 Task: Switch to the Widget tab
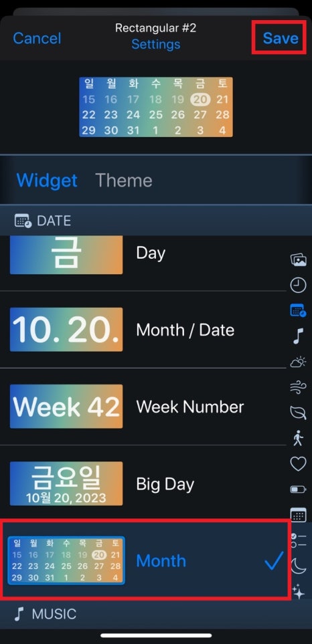[47, 181]
